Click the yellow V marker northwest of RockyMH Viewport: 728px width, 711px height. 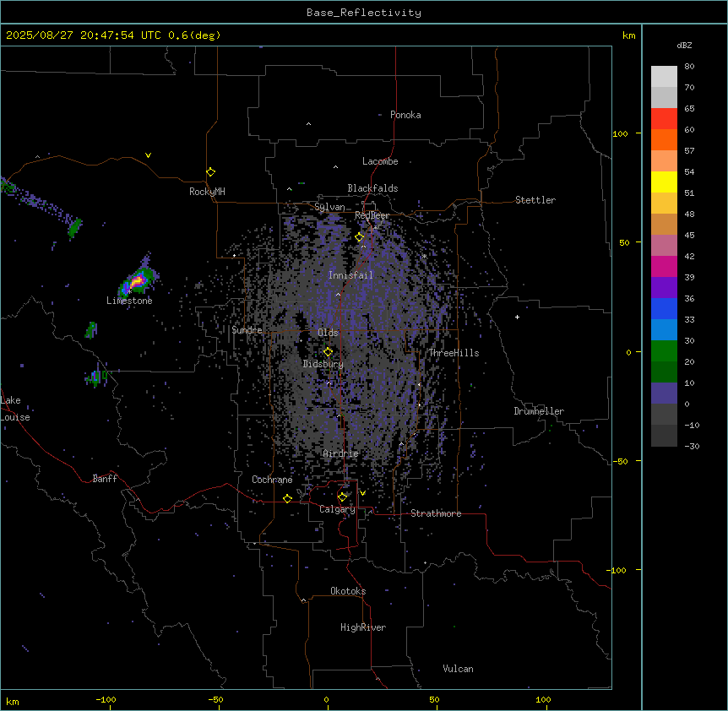pos(148,155)
